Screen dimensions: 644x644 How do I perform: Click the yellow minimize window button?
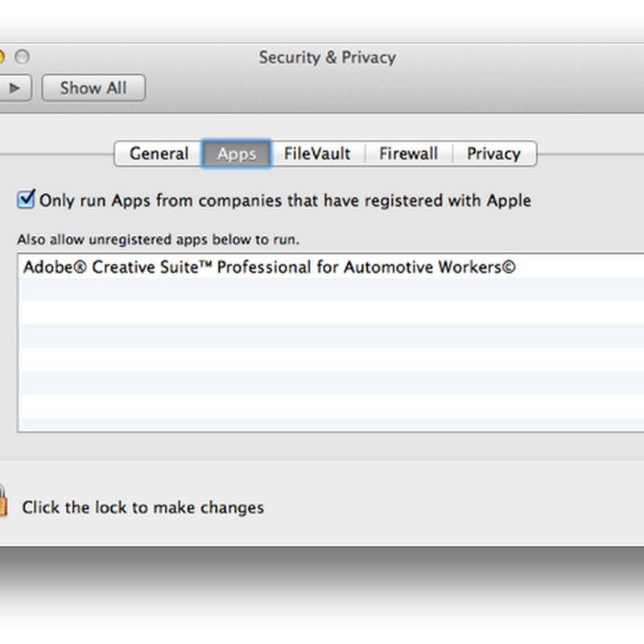click(2, 57)
